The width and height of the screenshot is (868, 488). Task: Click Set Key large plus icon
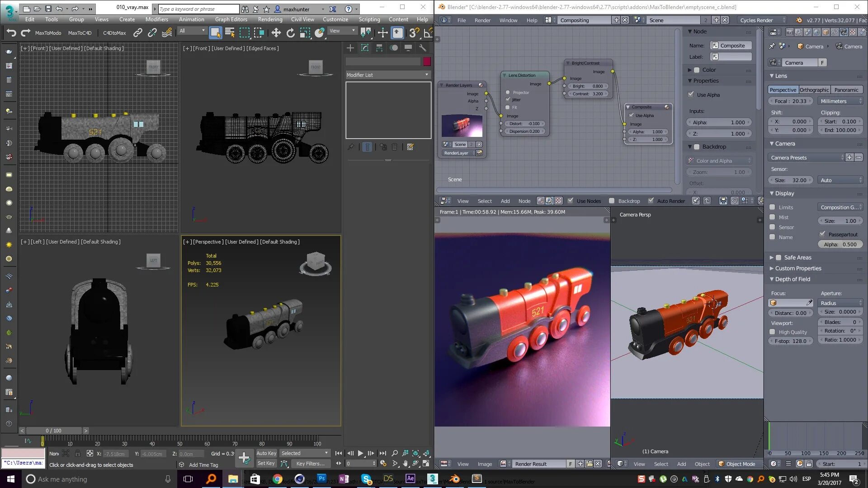click(244, 458)
